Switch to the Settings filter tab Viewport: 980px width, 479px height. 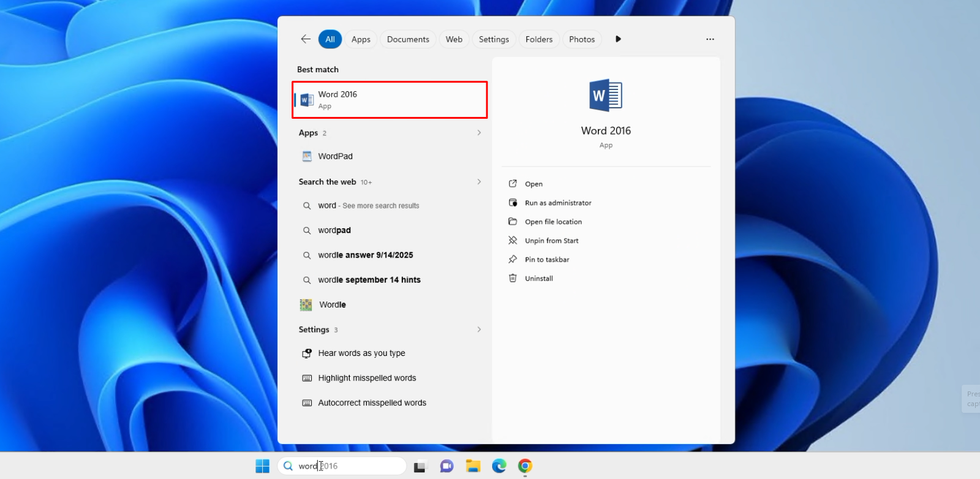click(494, 39)
